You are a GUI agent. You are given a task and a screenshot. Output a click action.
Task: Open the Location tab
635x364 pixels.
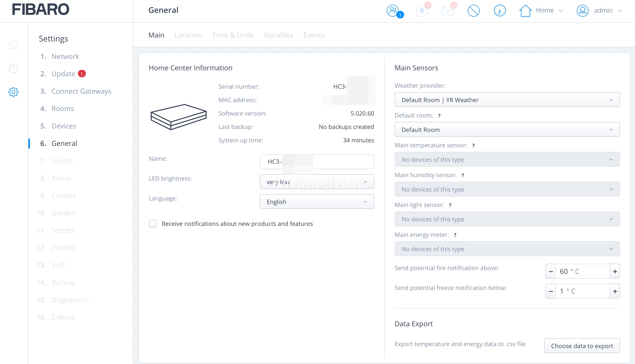click(188, 35)
